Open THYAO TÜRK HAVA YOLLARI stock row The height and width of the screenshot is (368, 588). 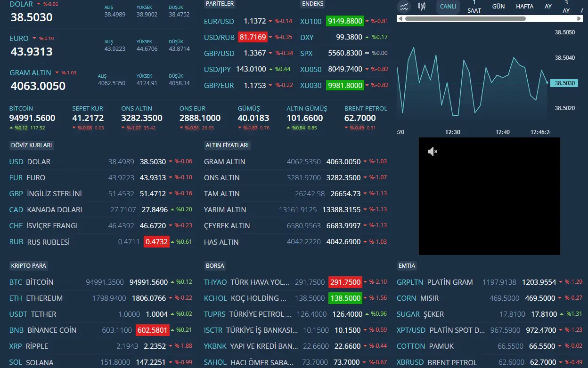click(x=295, y=282)
